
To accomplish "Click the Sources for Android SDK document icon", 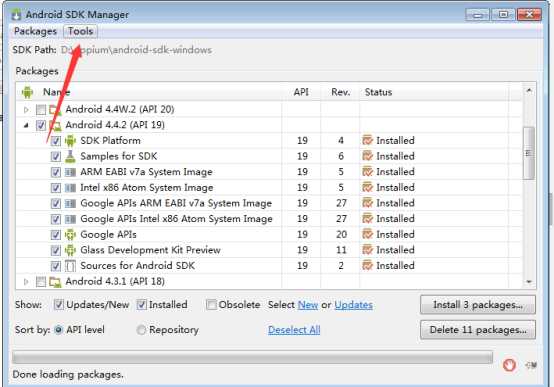I will 70,266.
